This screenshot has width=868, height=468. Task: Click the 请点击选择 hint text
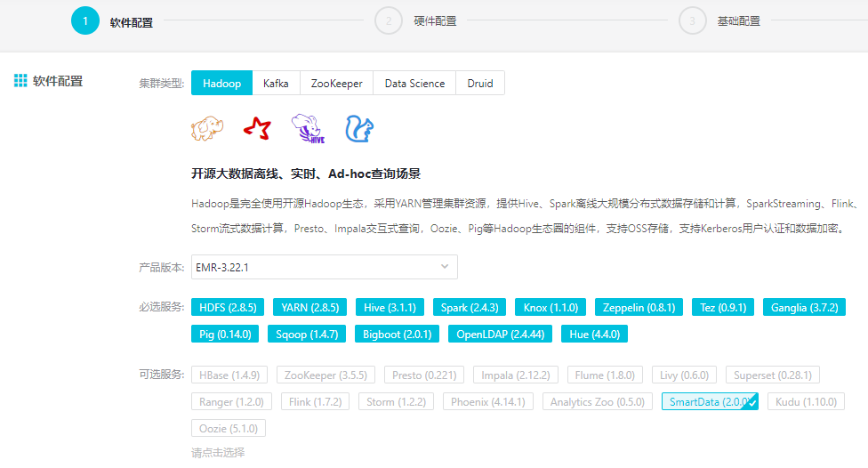coord(218,453)
